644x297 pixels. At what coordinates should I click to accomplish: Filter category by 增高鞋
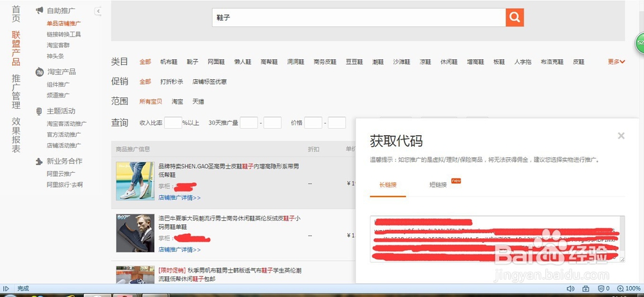tap(476, 62)
